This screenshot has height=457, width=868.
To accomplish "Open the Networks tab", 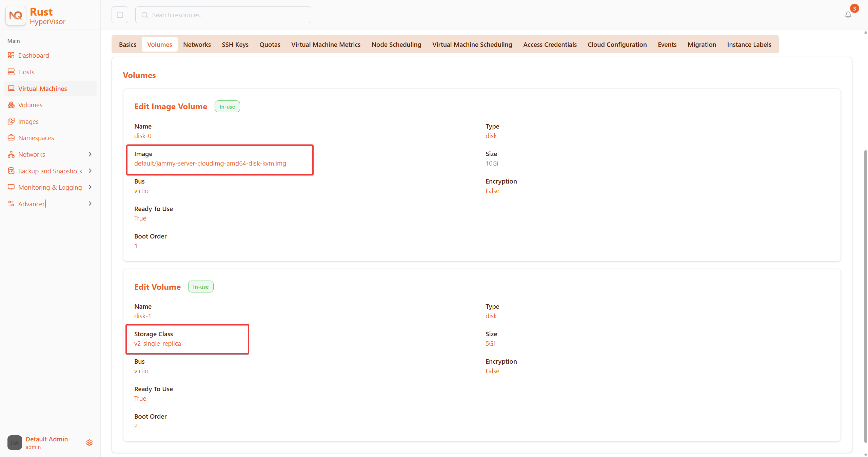I will click(x=197, y=44).
